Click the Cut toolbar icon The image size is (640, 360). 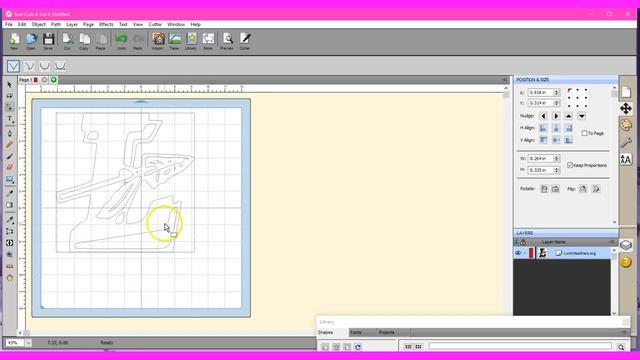pos(67,41)
